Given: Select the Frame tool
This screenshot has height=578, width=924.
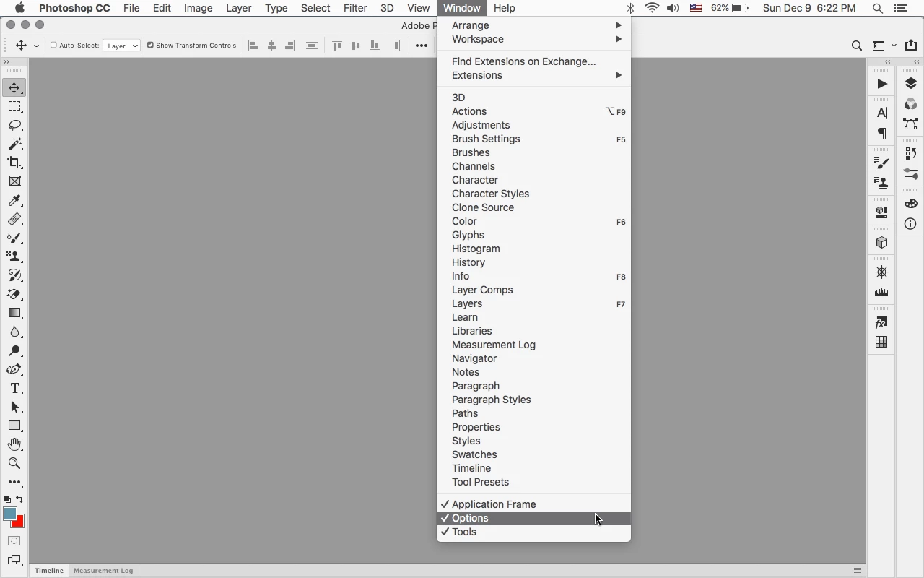Looking at the screenshot, I should (x=14, y=181).
